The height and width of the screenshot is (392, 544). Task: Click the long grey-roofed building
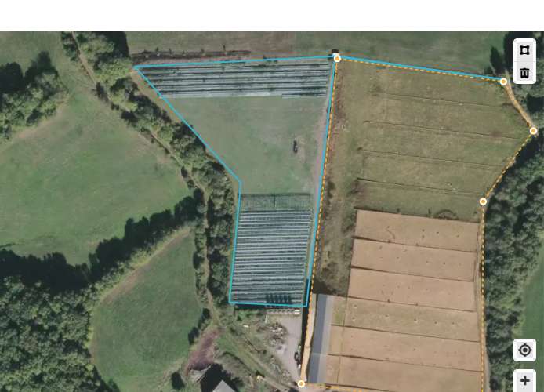pos(321,339)
